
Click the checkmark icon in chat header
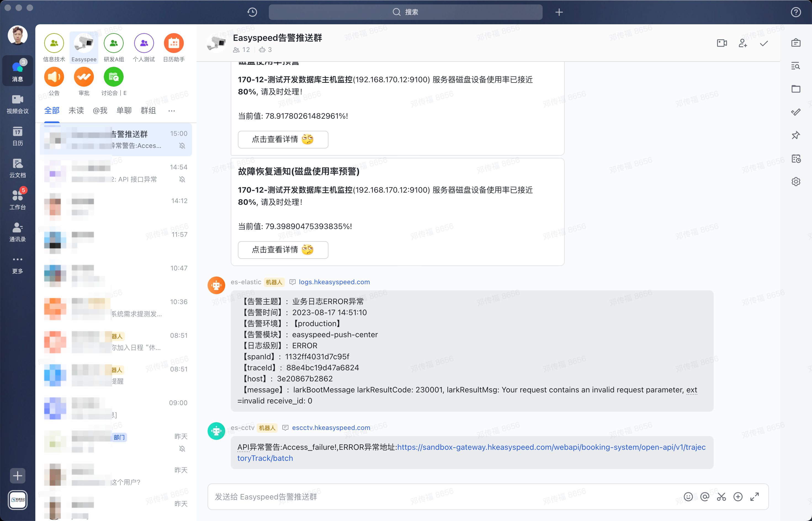tap(764, 43)
